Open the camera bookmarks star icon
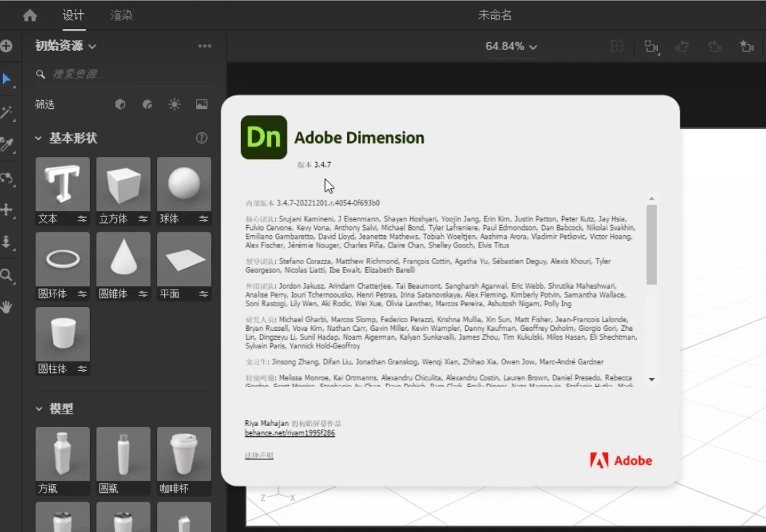Image resolution: width=766 pixels, height=532 pixels. point(746,46)
